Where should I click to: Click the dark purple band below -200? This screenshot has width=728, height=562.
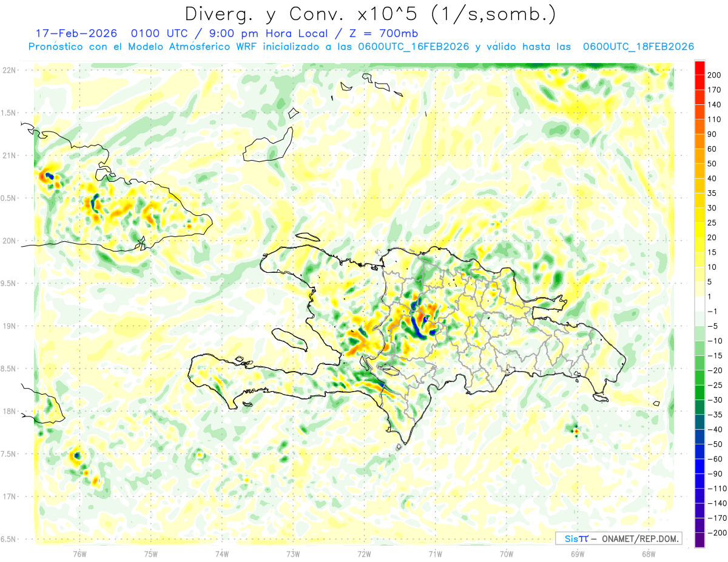699,540
